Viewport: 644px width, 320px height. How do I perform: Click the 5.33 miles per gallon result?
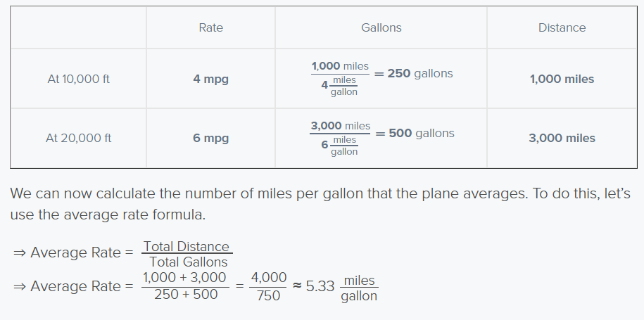[342, 288]
